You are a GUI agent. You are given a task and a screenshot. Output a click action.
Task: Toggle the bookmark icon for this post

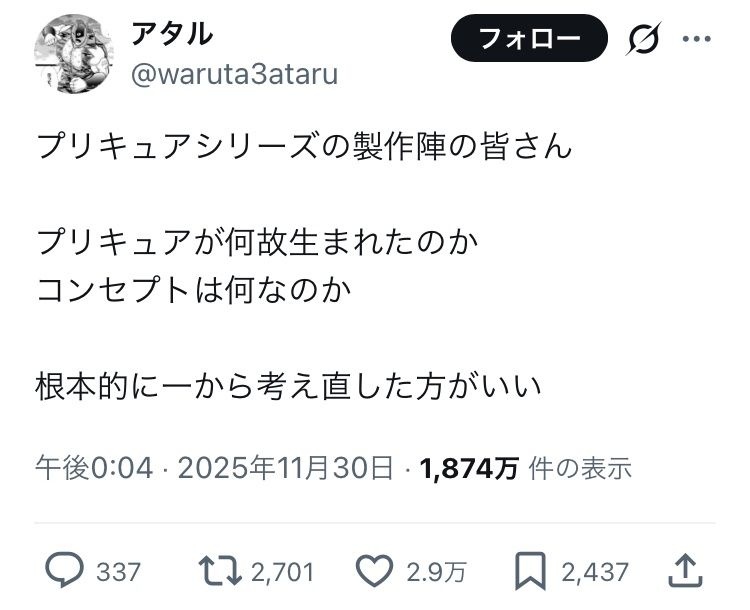(x=528, y=571)
